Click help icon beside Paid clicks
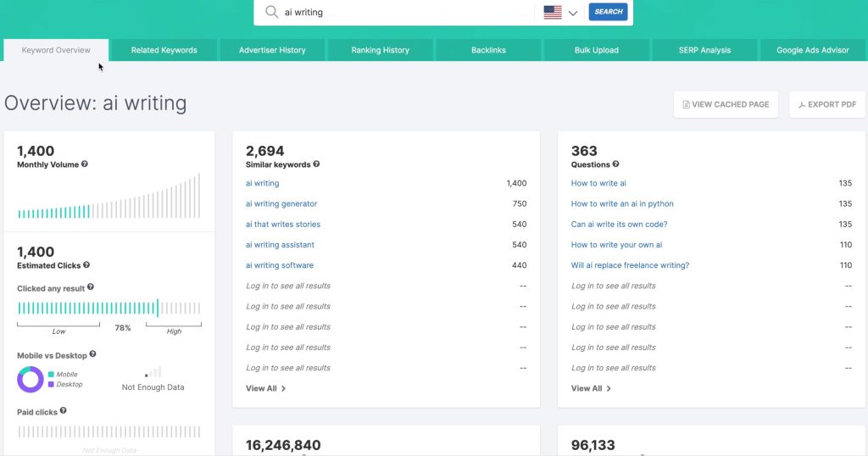The height and width of the screenshot is (456, 868). [63, 411]
